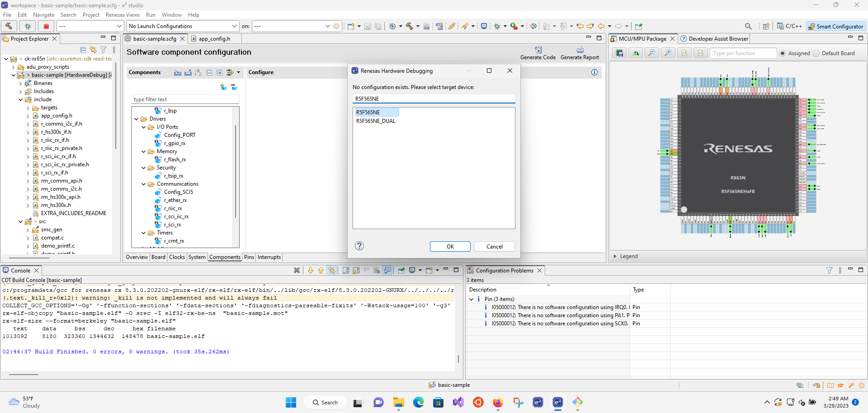Image resolution: width=868 pixels, height=413 pixels.
Task: Select Config_SCI5 component in tree
Action: point(178,192)
